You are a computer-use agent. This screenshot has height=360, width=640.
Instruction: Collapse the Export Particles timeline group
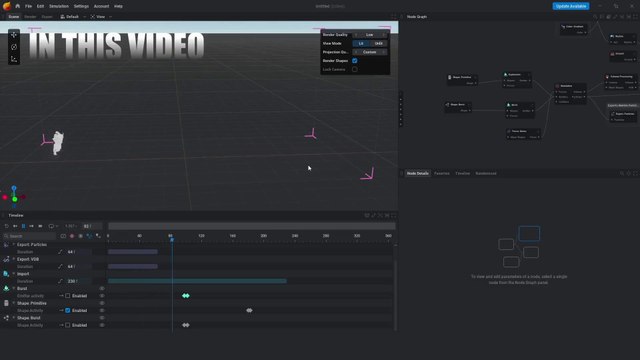(13, 244)
